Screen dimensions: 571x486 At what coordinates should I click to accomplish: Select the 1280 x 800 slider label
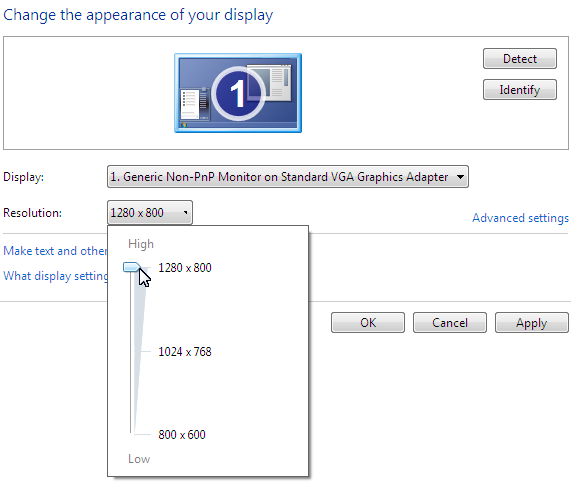pos(185,268)
